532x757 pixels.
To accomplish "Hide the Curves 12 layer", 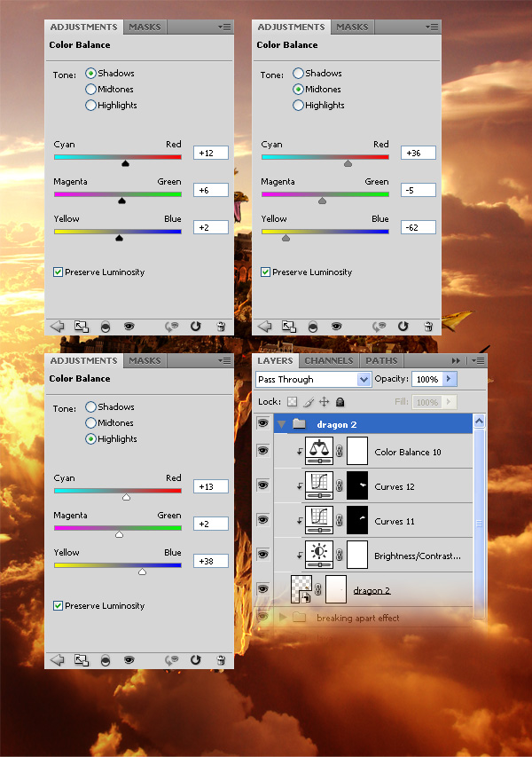I will click(262, 485).
